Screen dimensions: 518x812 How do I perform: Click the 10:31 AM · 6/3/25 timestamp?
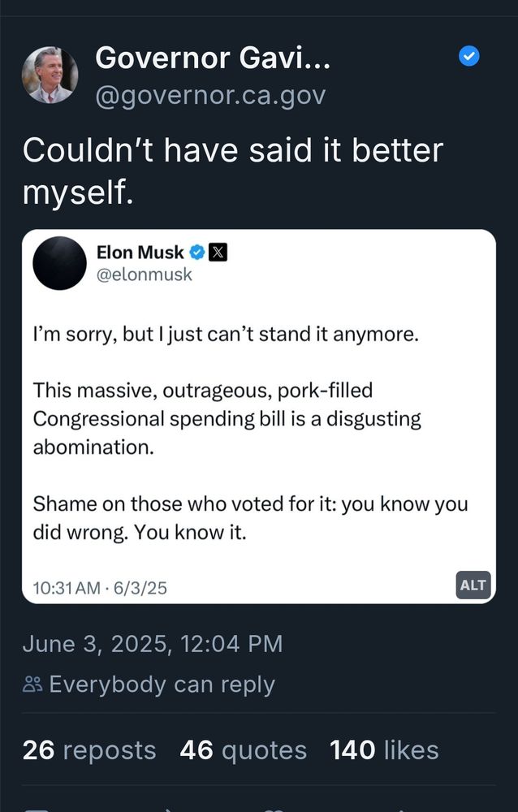(100, 588)
